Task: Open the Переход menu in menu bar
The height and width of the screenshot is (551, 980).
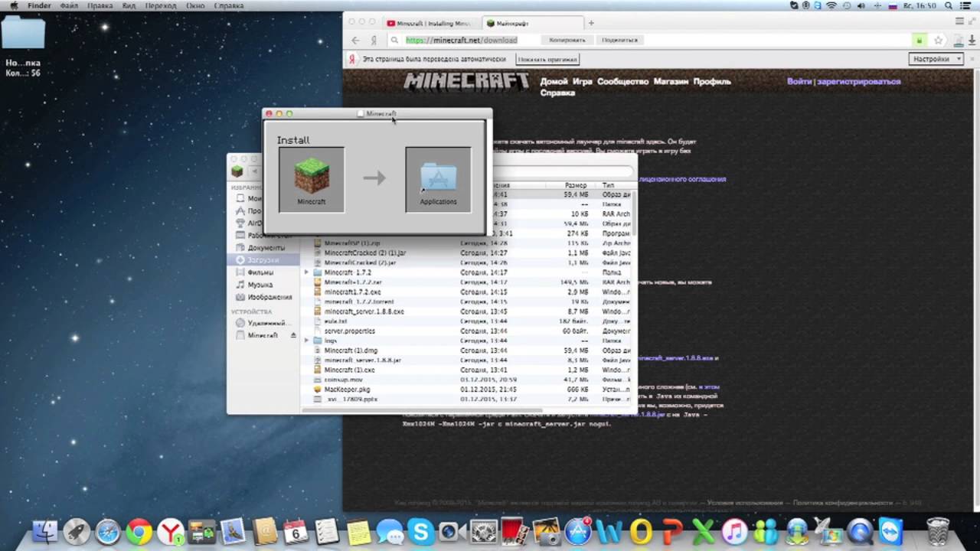Action: click(x=162, y=5)
